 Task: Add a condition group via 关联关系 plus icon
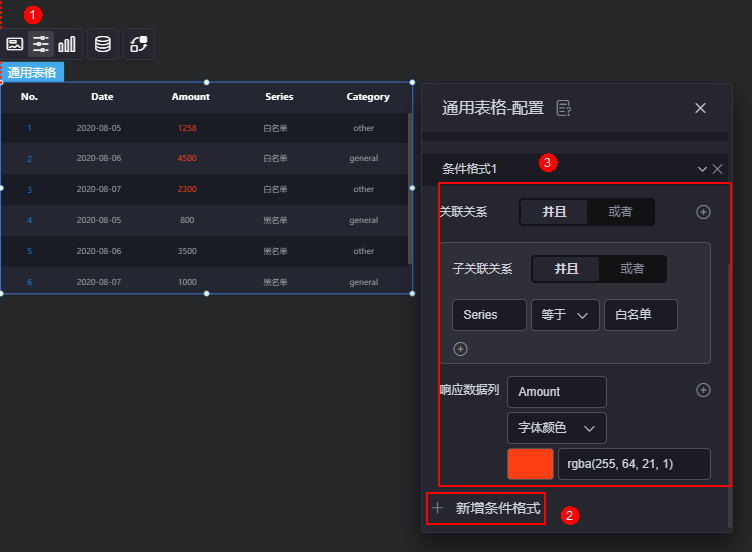tap(703, 212)
